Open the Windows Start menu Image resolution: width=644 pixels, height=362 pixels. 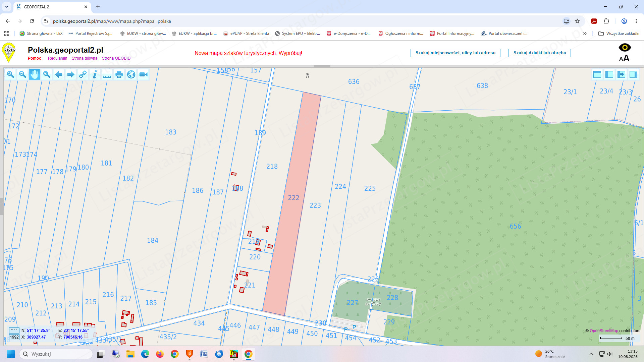pyautogui.click(x=11, y=354)
